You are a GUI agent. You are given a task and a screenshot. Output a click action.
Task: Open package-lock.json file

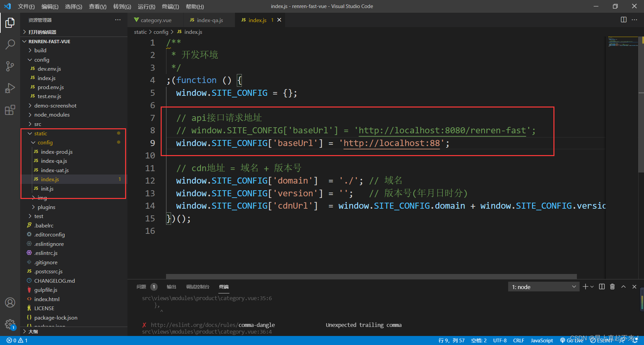pyautogui.click(x=56, y=318)
